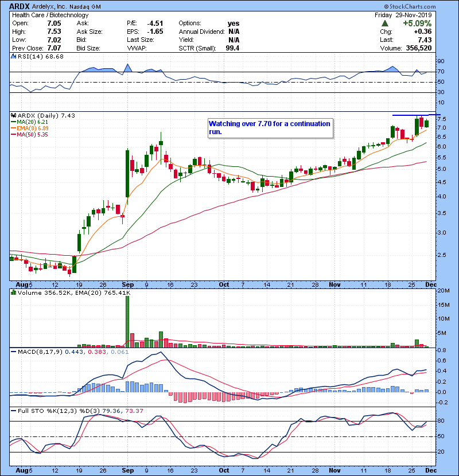
Task: Click the Options value 'yes'
Action: click(x=234, y=24)
